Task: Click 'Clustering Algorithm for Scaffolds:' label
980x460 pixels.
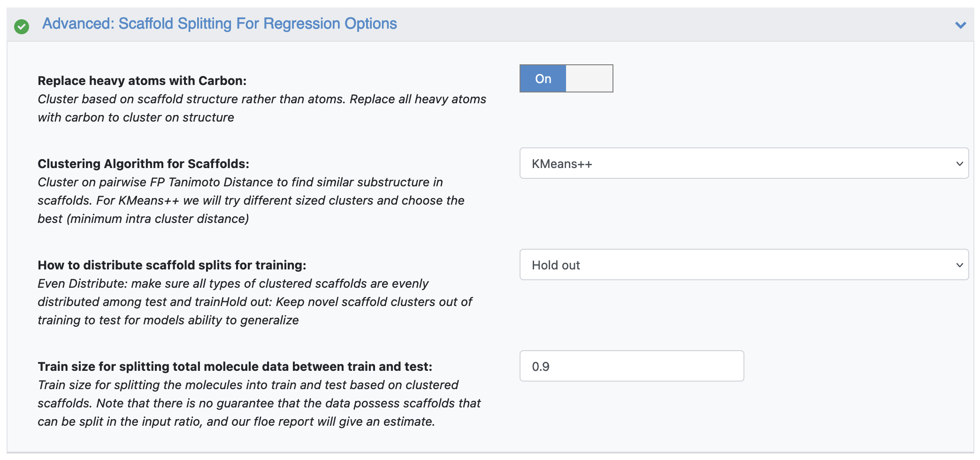Action: pos(144,164)
